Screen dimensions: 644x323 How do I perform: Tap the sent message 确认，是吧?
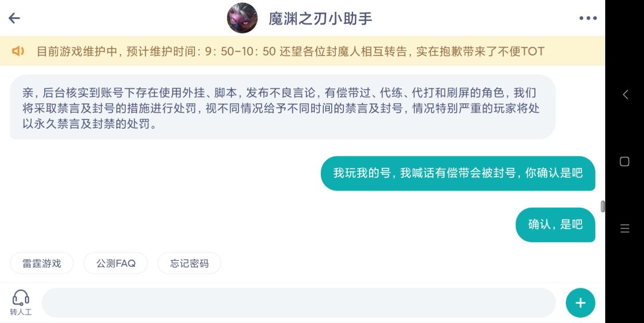pyautogui.click(x=555, y=224)
